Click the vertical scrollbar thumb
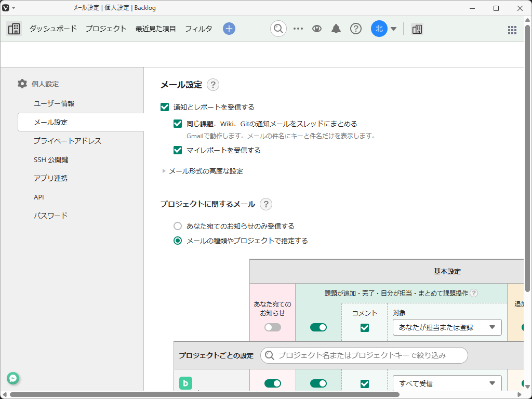Image resolution: width=532 pixels, height=399 pixels. tap(528, 158)
